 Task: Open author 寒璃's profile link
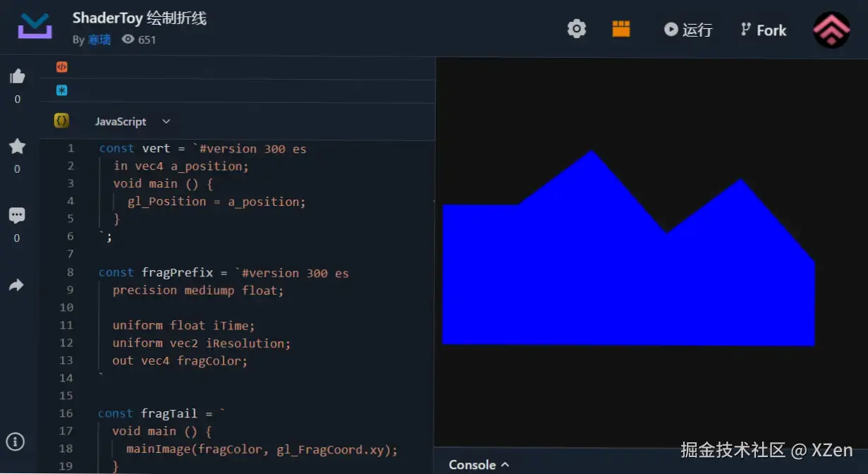pyautogui.click(x=99, y=40)
